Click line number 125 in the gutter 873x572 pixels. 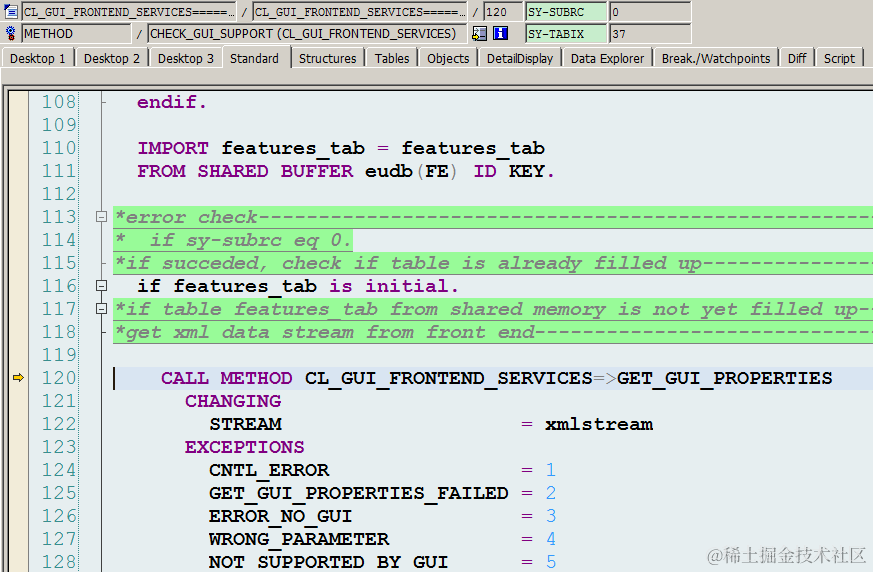(x=58, y=493)
